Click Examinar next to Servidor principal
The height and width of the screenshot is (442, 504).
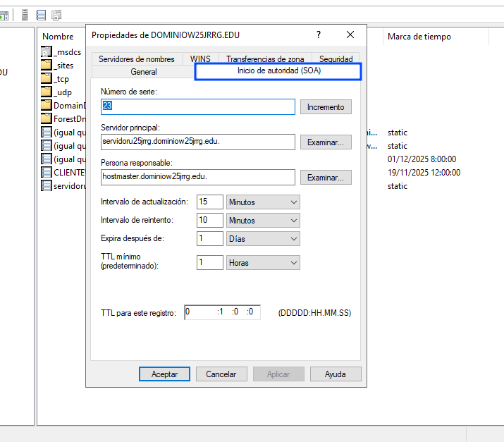click(x=326, y=142)
